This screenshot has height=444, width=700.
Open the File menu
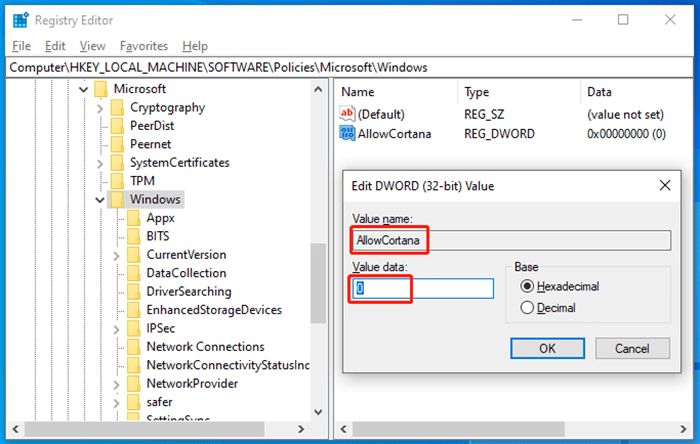[21, 46]
